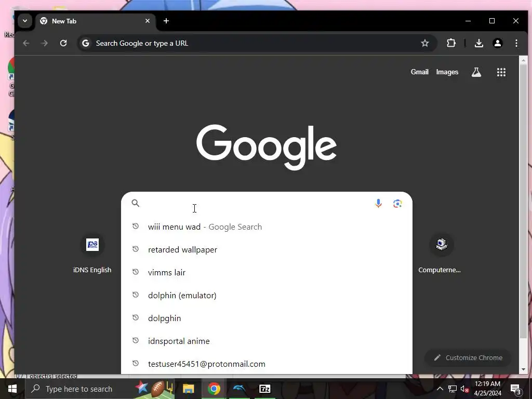This screenshot has height=399, width=532.
Task: Click the Customize Chrome button
Action: [468, 357]
